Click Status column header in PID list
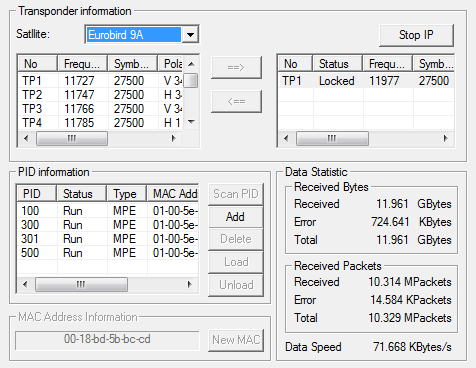This screenshot has height=368, width=476. (81, 193)
